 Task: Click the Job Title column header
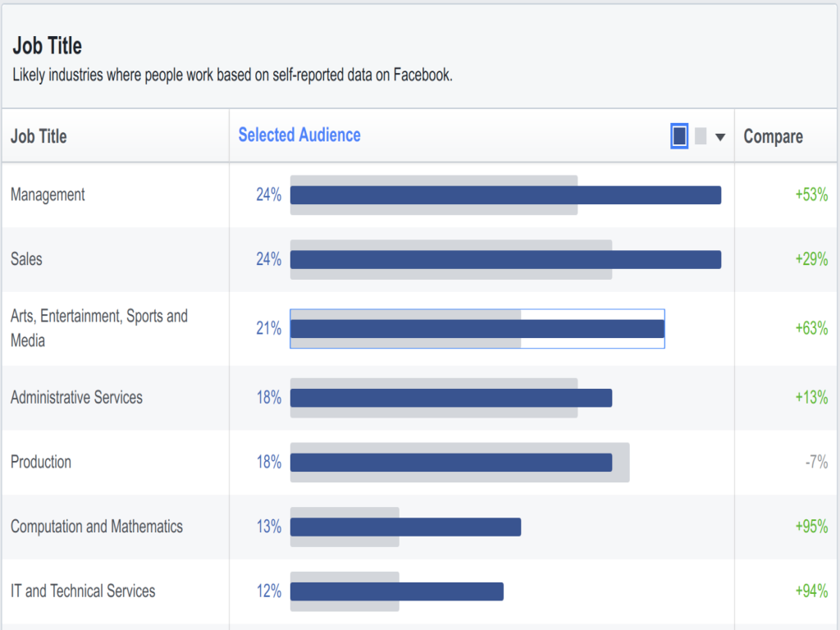pyautogui.click(x=39, y=136)
